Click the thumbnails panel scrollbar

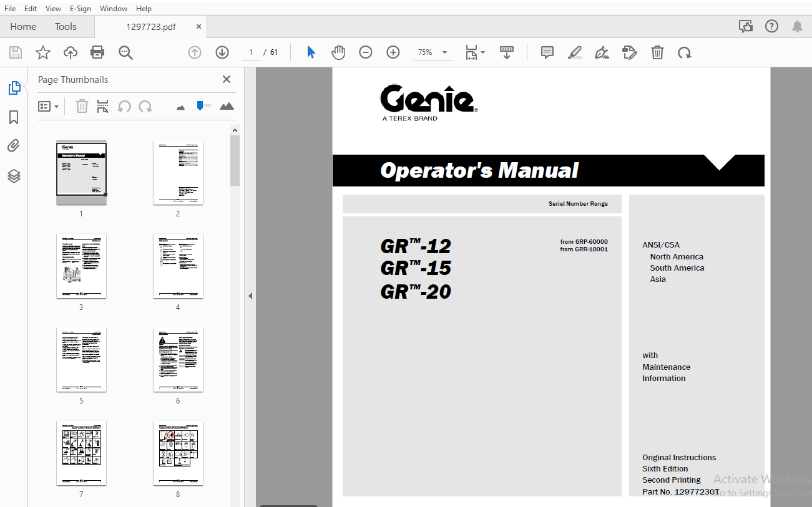[235, 161]
